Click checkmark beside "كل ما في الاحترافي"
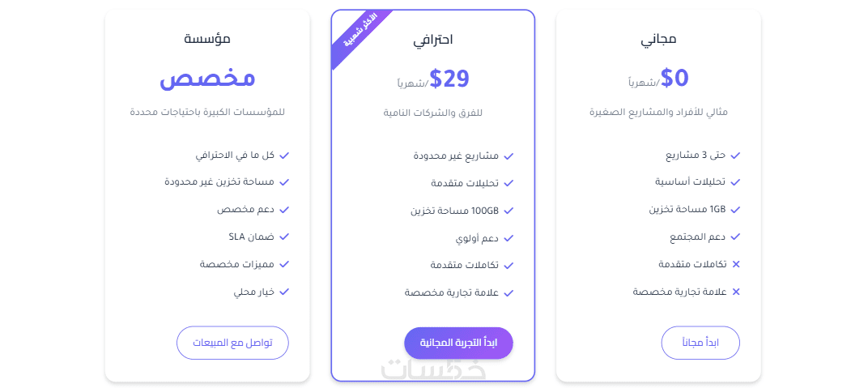The image size is (868, 388). pos(284,155)
